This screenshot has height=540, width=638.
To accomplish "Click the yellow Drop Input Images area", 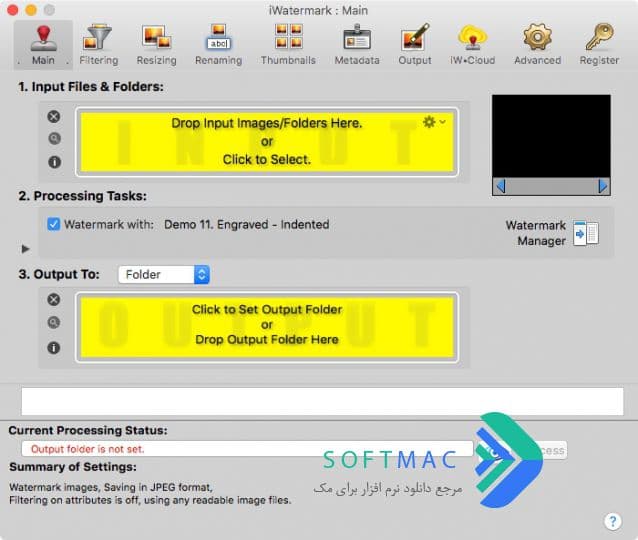I will click(x=267, y=142).
